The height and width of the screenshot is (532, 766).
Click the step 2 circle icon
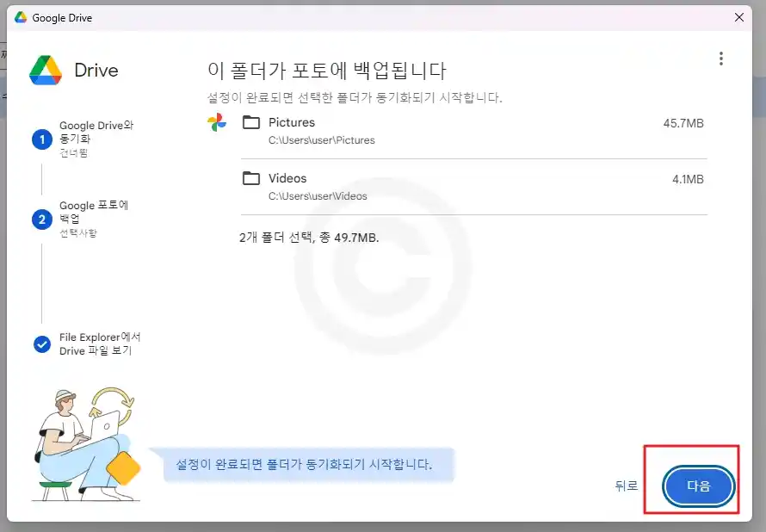(42, 220)
